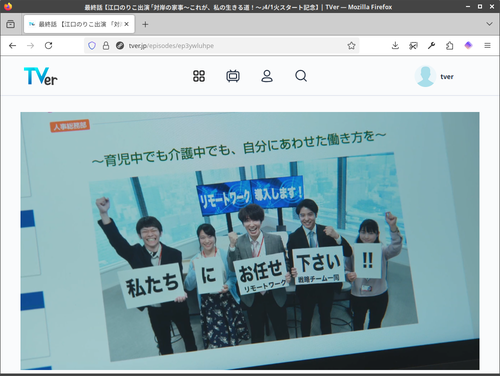Open Firefox hamburger application menu
Viewport: 500px width, 376px height.
pyautogui.click(x=487, y=46)
